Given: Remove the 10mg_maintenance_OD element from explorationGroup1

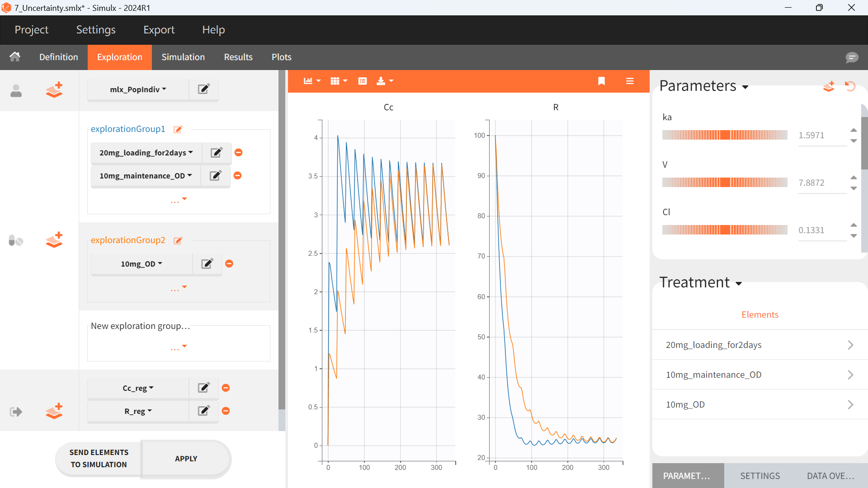Looking at the screenshot, I should 237,176.
